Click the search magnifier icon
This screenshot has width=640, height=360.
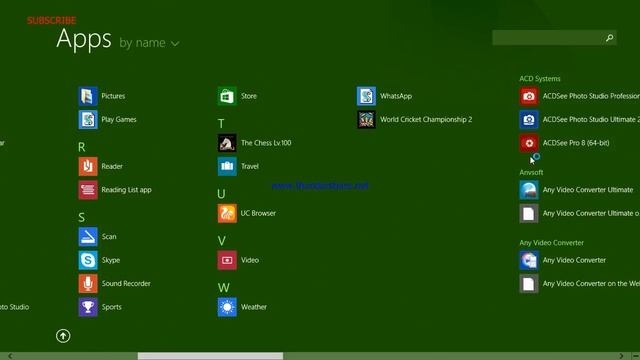click(609, 38)
